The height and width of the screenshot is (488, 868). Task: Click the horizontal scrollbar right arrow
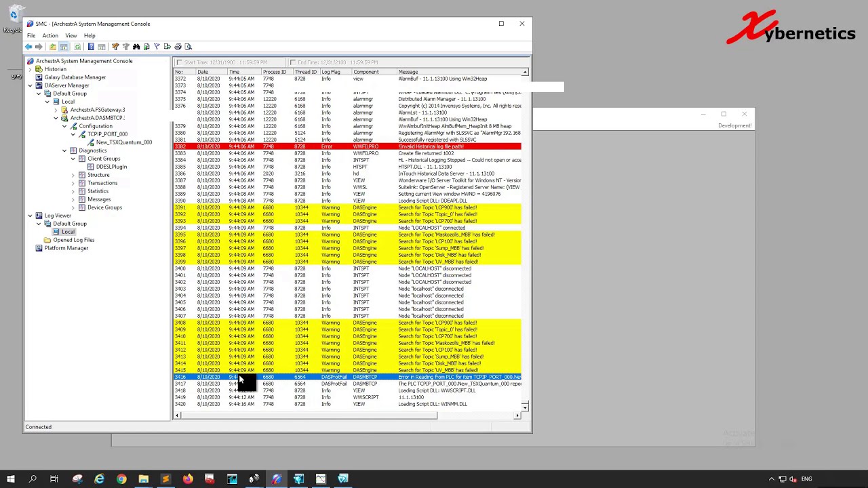coord(517,415)
